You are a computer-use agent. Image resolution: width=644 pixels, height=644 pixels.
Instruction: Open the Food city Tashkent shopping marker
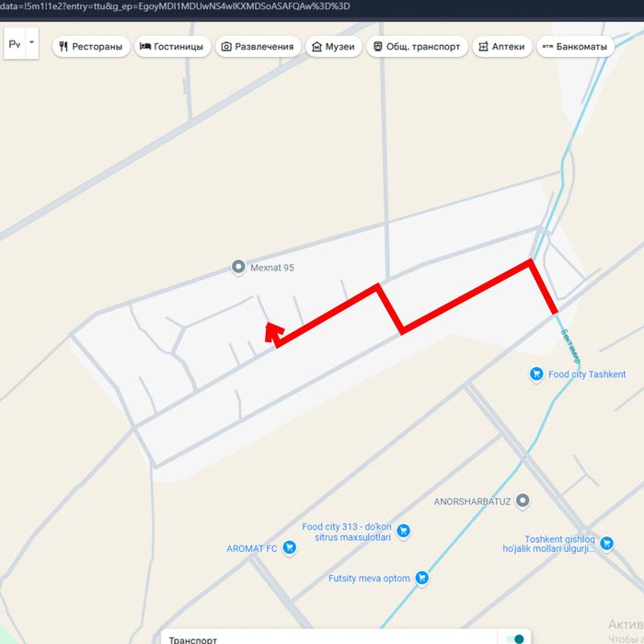click(536, 374)
